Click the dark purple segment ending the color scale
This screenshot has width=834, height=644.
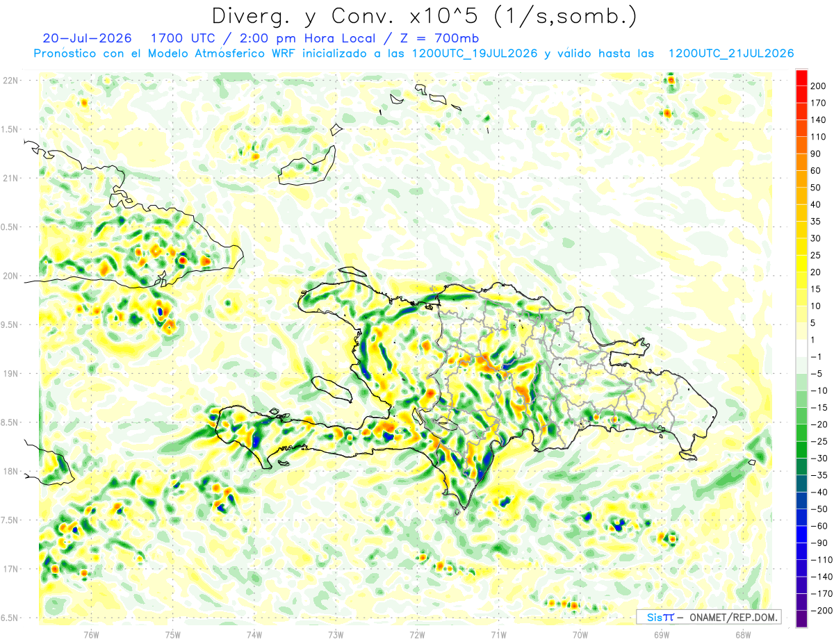(x=801, y=619)
